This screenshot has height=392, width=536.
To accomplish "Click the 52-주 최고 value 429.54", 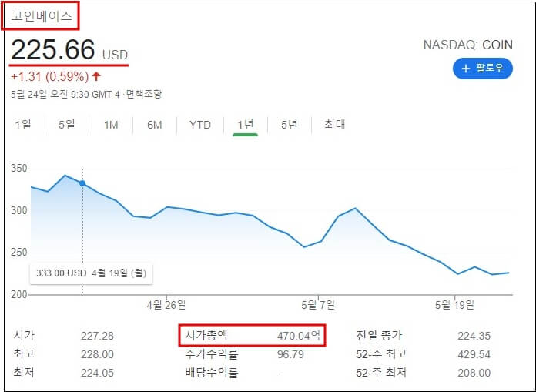I will coord(474,354).
